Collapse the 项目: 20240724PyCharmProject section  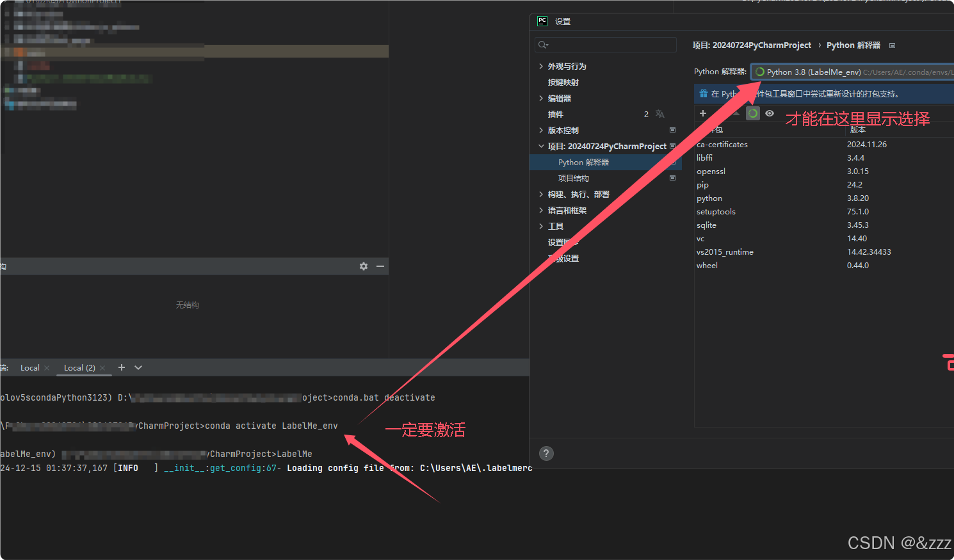tap(541, 146)
